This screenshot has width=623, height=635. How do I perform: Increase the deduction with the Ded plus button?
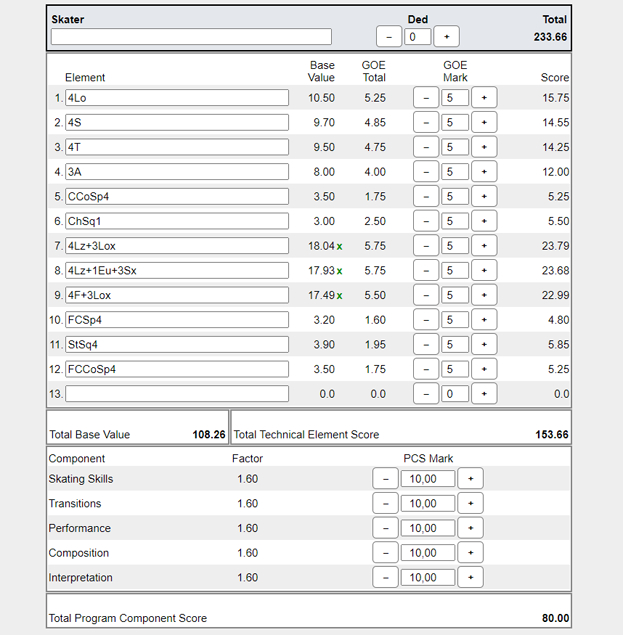point(447,37)
